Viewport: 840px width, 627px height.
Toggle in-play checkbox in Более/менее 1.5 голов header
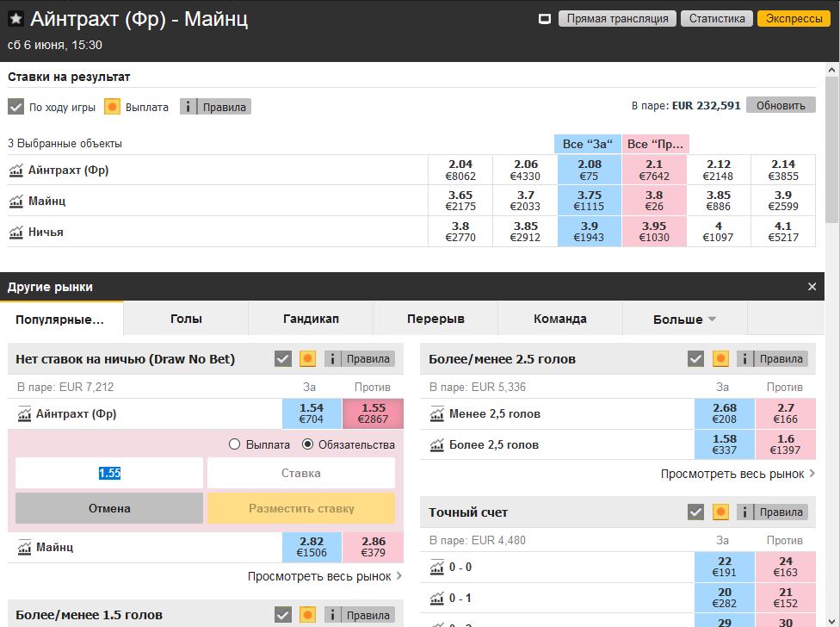tap(283, 615)
